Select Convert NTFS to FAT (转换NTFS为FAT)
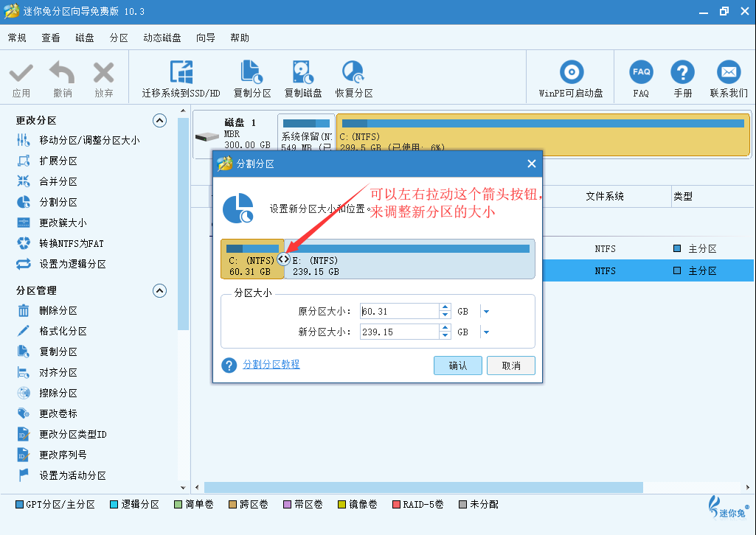Viewport: 756px width, 535px height. point(72,243)
